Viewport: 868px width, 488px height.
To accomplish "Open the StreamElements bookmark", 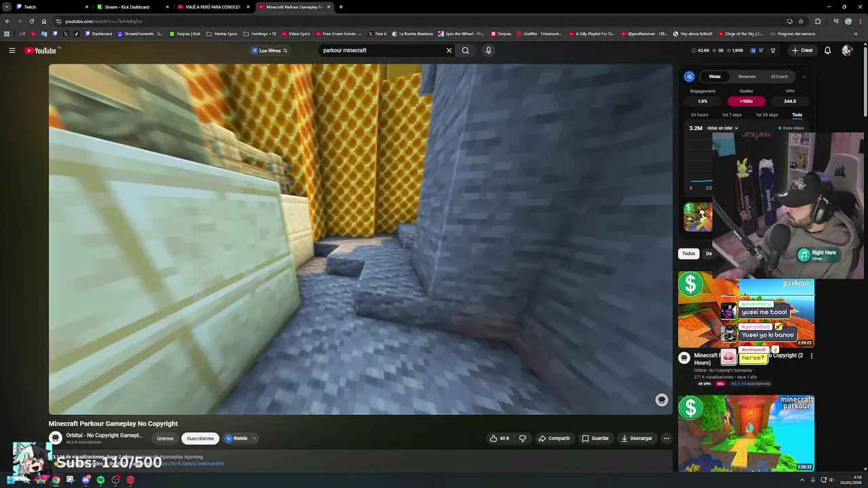I will pyautogui.click(x=140, y=34).
